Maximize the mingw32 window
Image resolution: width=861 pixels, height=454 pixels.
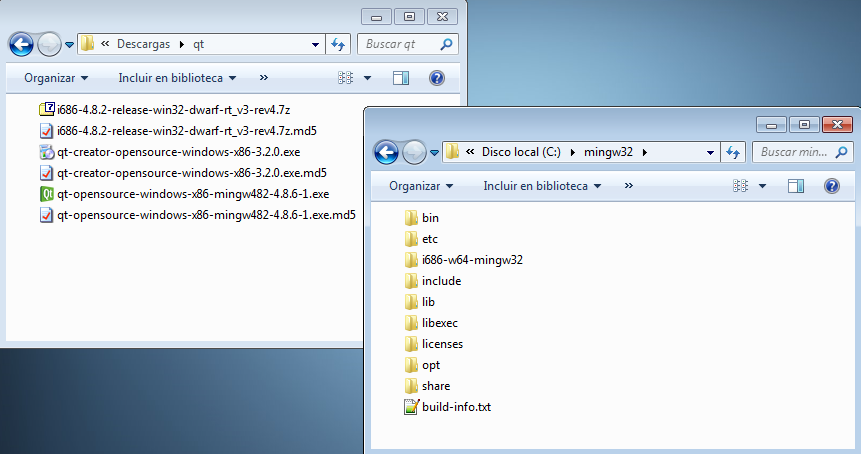click(804, 125)
